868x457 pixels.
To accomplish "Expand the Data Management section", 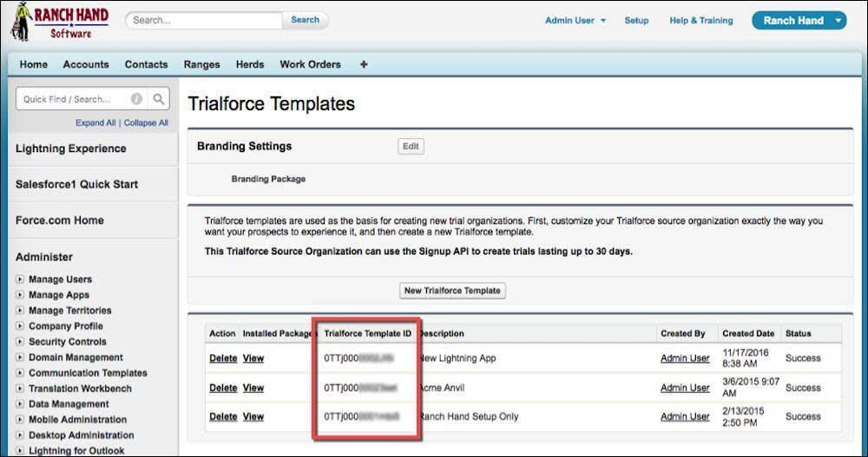I will (20, 404).
